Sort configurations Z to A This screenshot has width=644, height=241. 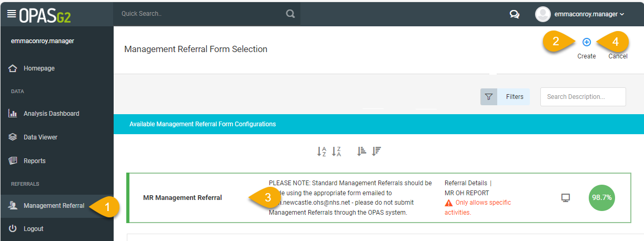tap(337, 152)
